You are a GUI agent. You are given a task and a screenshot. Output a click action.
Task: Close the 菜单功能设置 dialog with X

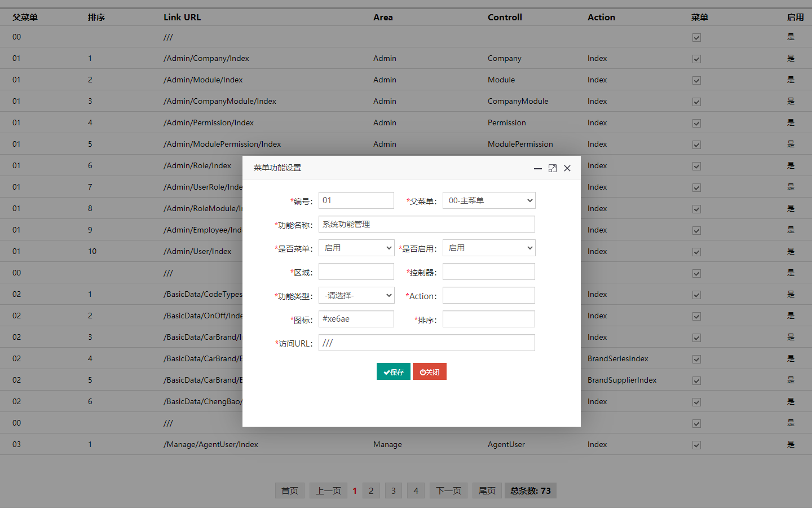pyautogui.click(x=567, y=168)
